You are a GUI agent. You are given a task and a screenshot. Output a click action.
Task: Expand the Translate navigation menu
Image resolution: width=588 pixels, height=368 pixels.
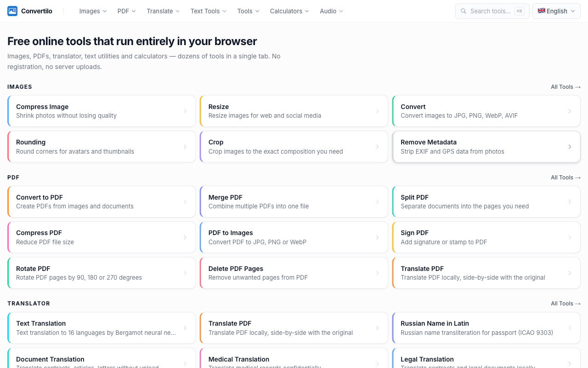click(163, 11)
